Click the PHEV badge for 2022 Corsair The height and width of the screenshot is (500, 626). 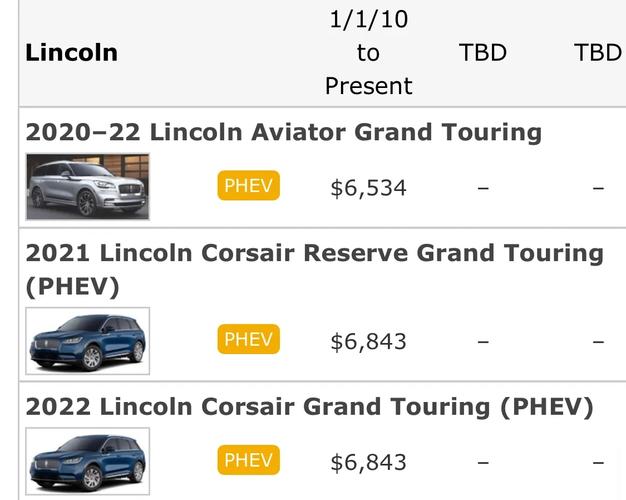tap(248, 460)
